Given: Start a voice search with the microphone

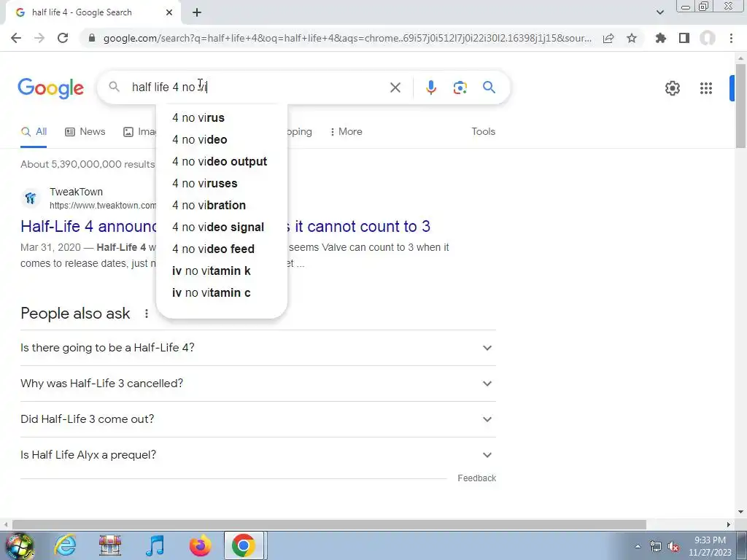Looking at the screenshot, I should coord(430,87).
